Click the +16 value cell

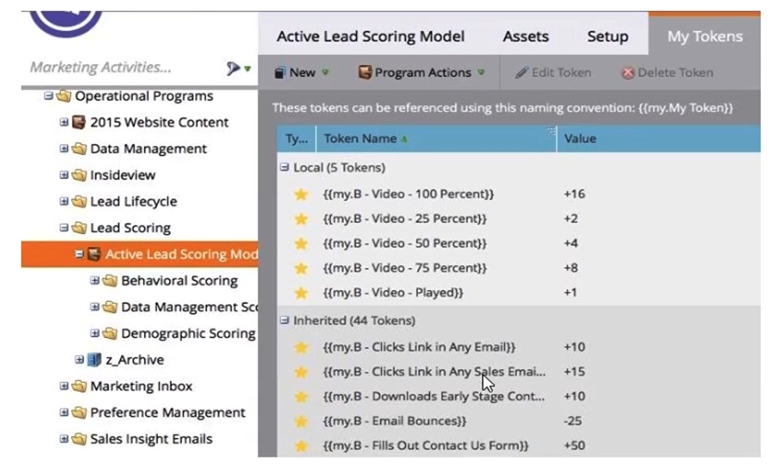(x=574, y=194)
